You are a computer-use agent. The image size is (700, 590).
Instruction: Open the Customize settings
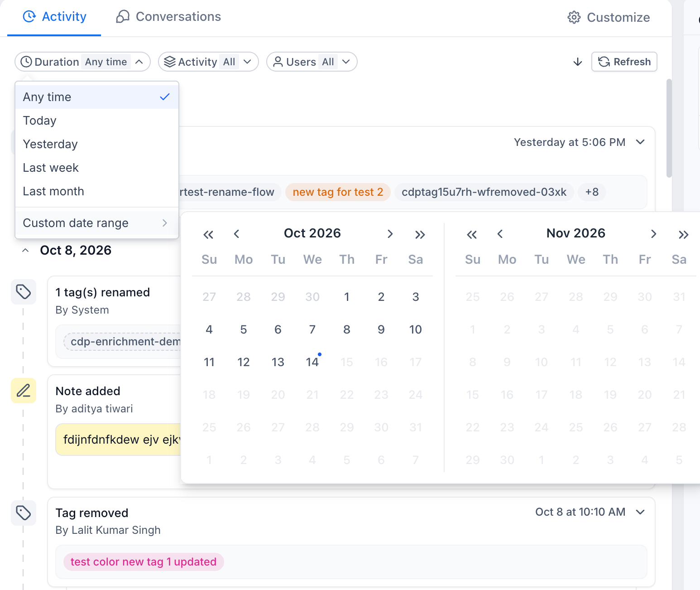click(609, 17)
